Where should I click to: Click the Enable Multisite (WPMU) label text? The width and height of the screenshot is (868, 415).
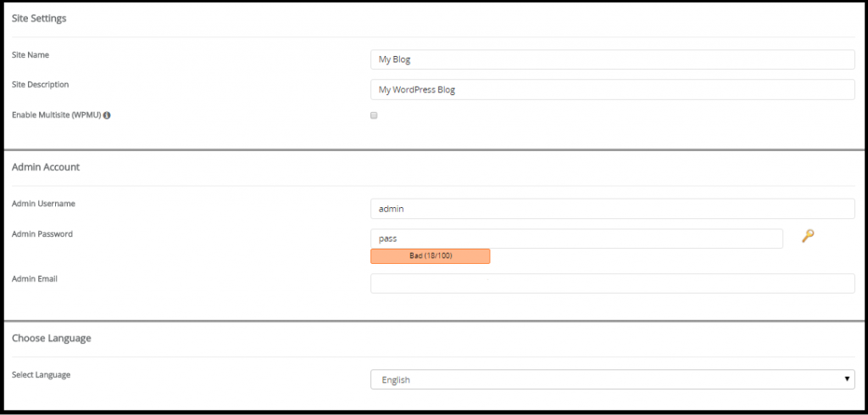coord(55,115)
